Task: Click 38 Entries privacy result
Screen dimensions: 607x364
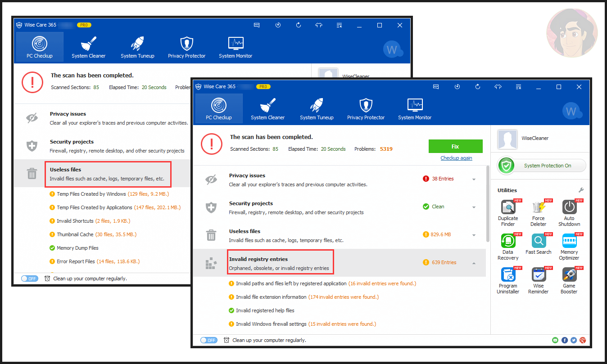Action: coord(438,179)
